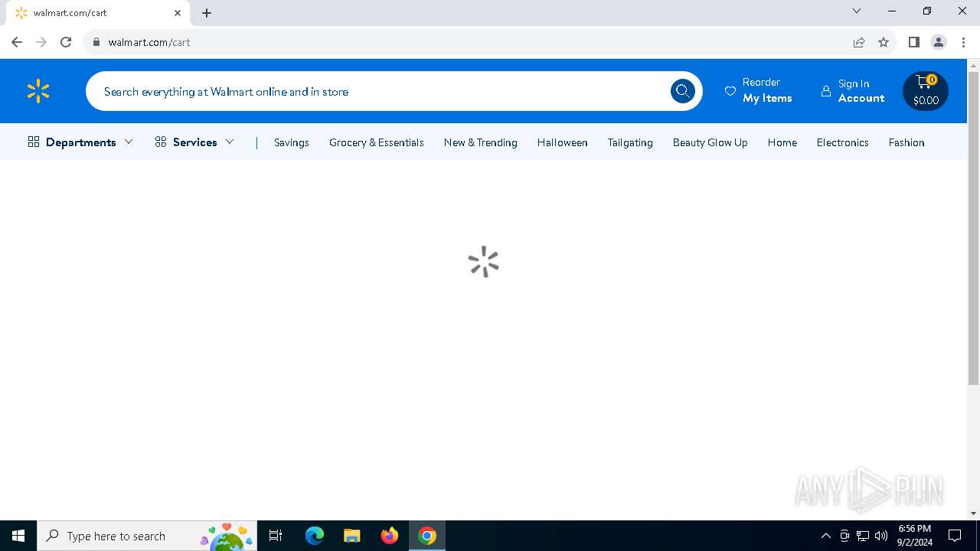The height and width of the screenshot is (551, 980).
Task: Open the Chrome side panel icon
Action: click(x=913, y=42)
